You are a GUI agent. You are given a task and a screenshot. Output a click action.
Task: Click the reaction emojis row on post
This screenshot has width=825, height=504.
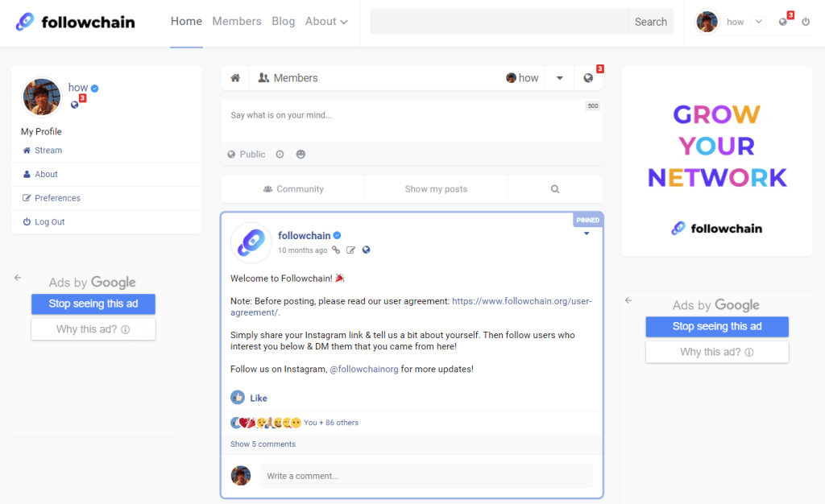(x=266, y=423)
